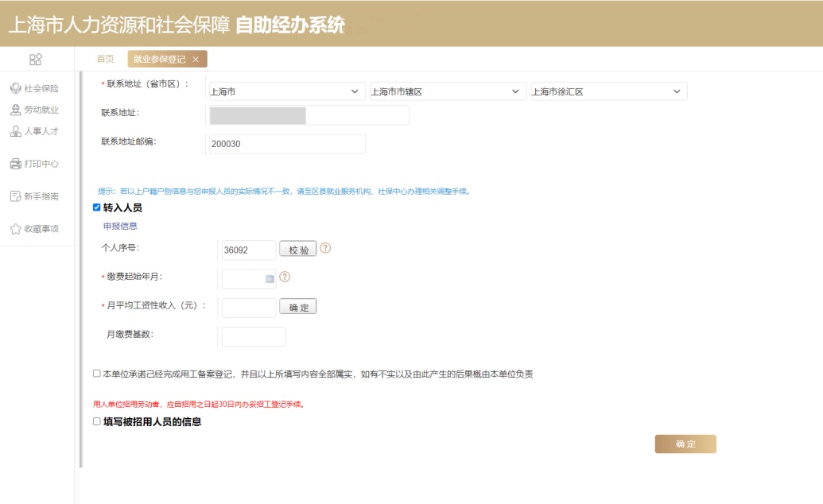Click the grid menu icon above the sidebar
Image resolution: width=823 pixels, height=504 pixels.
(36, 60)
